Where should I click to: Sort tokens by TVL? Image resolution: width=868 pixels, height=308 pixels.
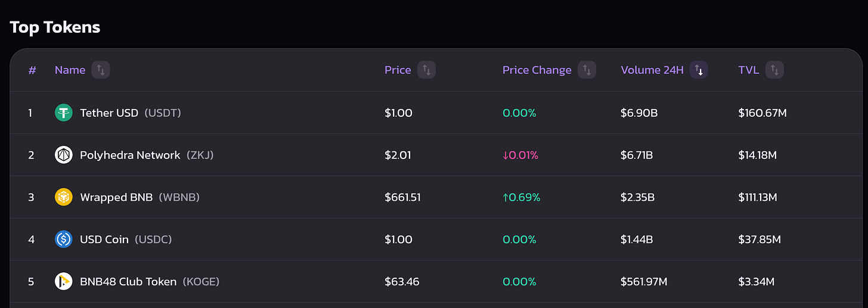774,70
